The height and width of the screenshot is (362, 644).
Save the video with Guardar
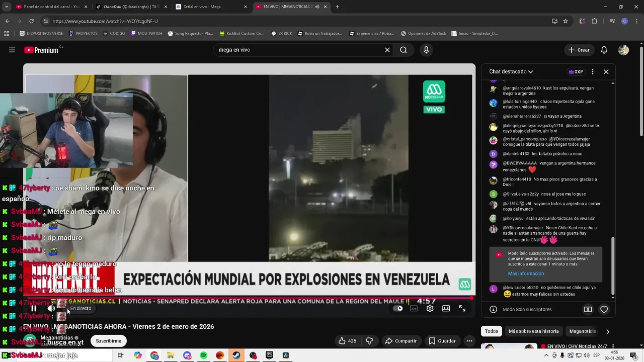[442, 341]
